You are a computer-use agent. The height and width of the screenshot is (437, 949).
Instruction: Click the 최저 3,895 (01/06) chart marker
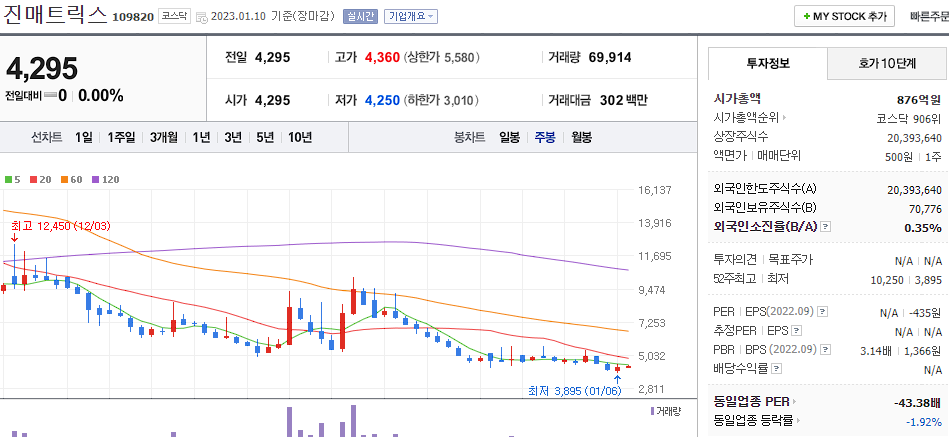(575, 391)
